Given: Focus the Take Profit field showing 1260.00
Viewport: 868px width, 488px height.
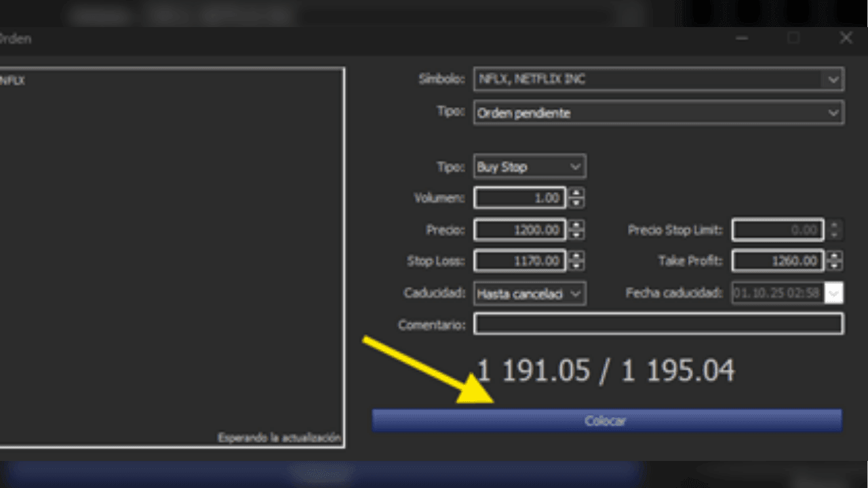Looking at the screenshot, I should coord(777,261).
